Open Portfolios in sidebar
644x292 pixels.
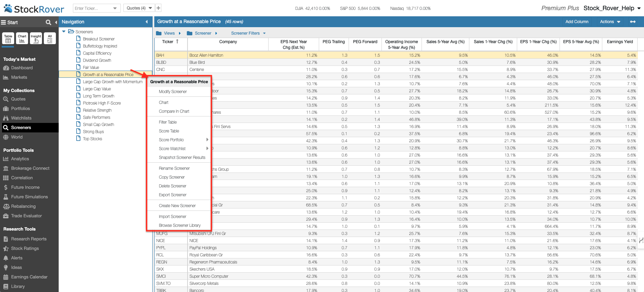tap(20, 109)
